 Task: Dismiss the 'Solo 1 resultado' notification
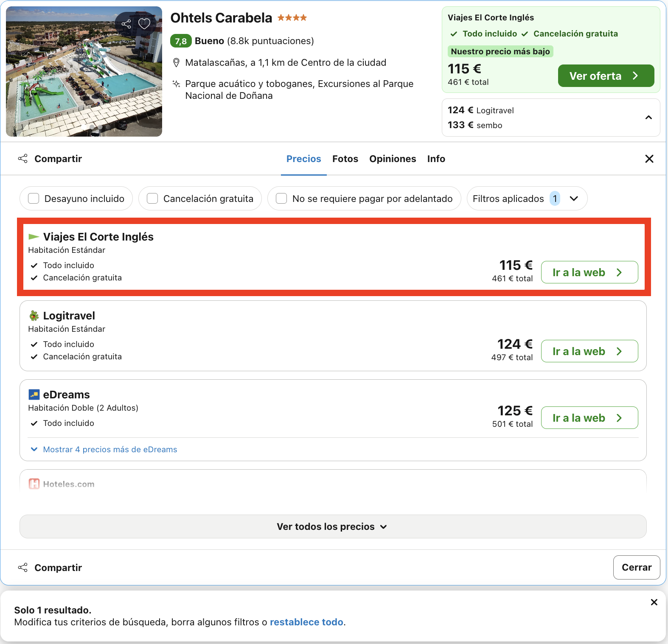coord(654,602)
